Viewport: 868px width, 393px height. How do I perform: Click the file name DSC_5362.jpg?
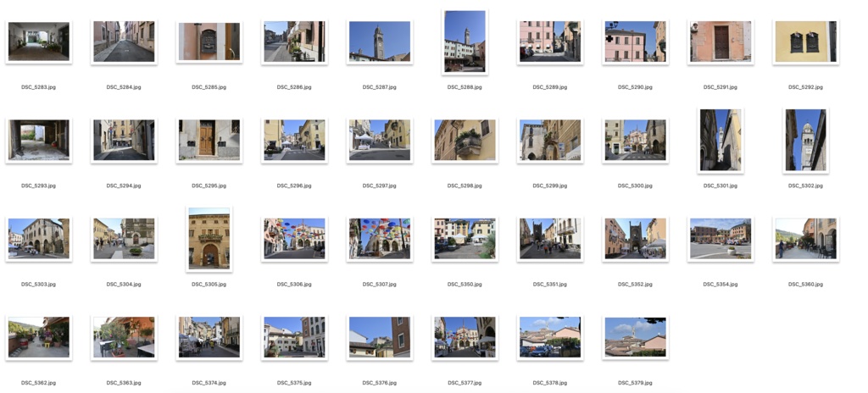[39, 383]
